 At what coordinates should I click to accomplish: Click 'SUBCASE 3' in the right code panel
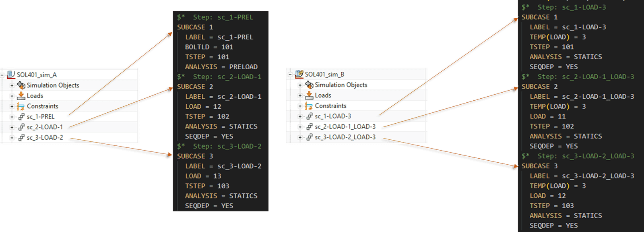(x=539, y=166)
